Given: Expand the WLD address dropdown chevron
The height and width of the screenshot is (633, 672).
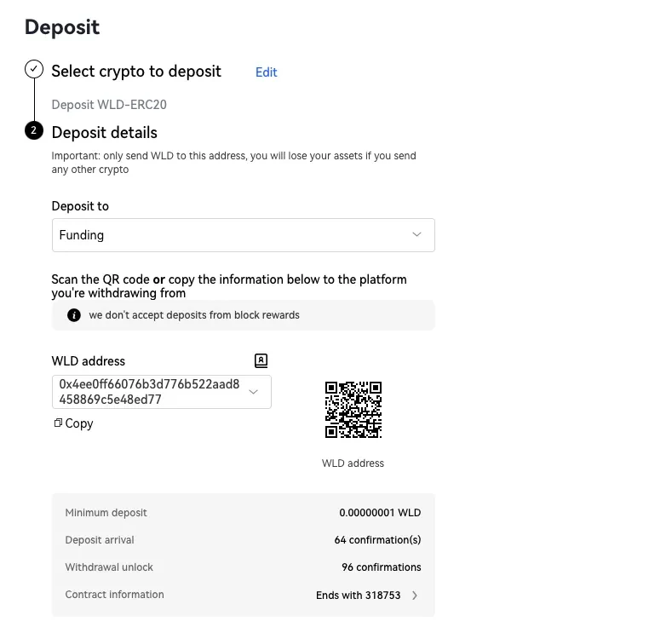Looking at the screenshot, I should pyautogui.click(x=253, y=392).
